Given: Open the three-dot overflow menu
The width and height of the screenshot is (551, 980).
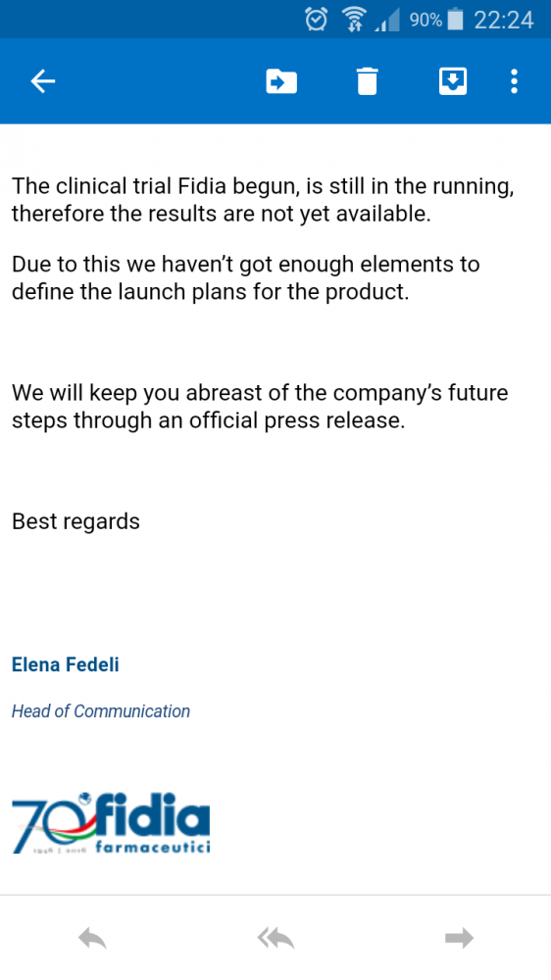Looking at the screenshot, I should [514, 81].
